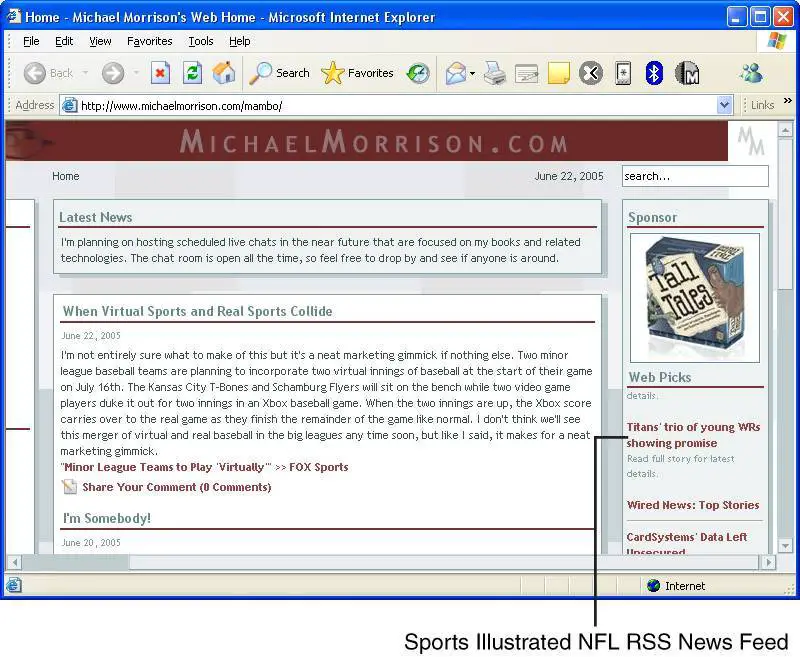Expand the Links toolbar chevron
Screen dimensions: 800x657
788,100
